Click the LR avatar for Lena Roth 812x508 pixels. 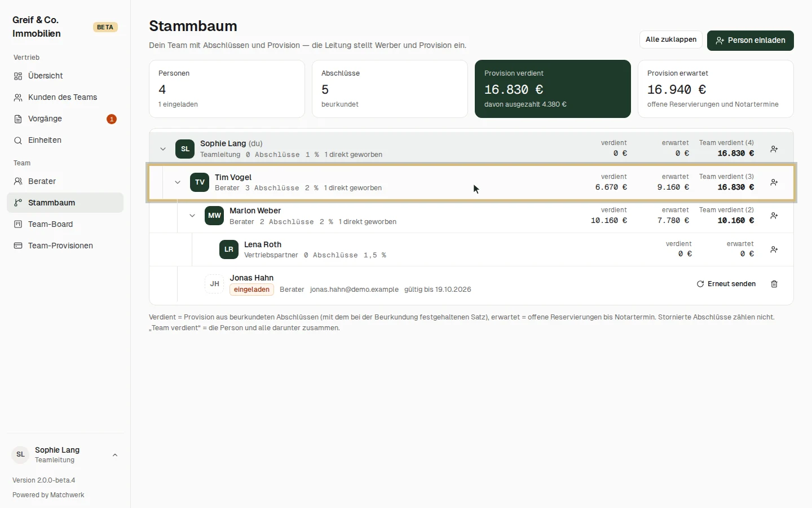[229, 249]
